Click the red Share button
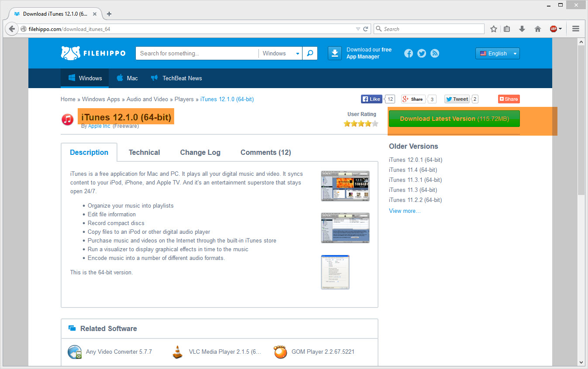 (509, 99)
